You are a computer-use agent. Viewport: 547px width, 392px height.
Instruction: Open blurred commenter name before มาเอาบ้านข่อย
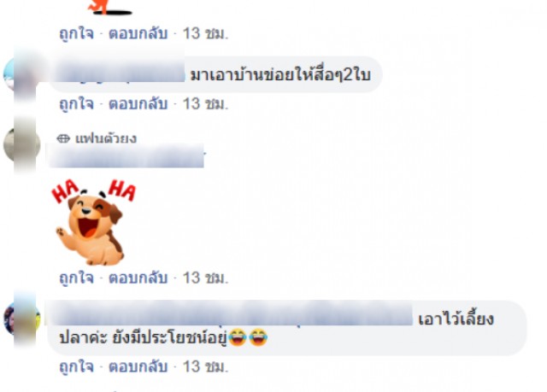coord(121,74)
